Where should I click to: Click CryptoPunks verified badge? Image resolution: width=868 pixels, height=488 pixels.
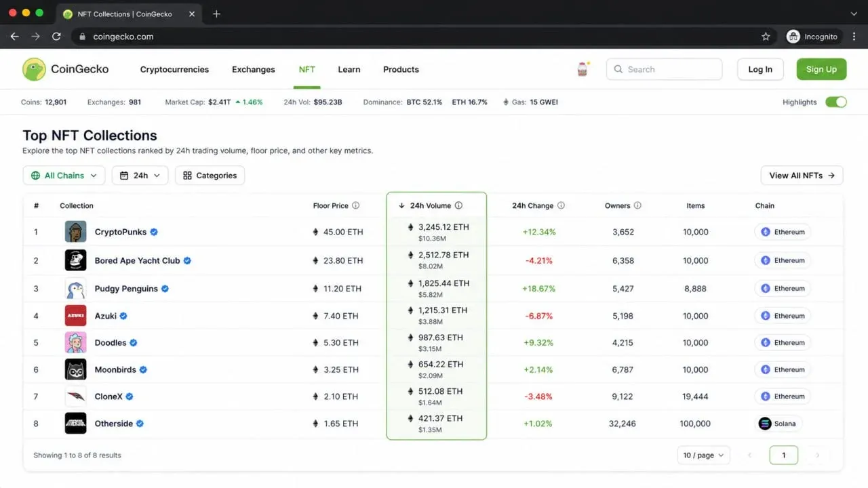coord(154,232)
